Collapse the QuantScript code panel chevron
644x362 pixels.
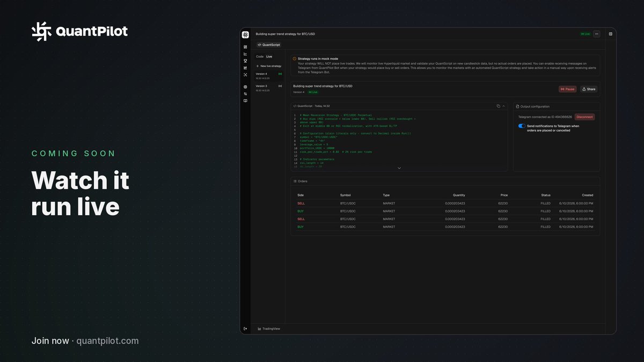[x=503, y=106]
